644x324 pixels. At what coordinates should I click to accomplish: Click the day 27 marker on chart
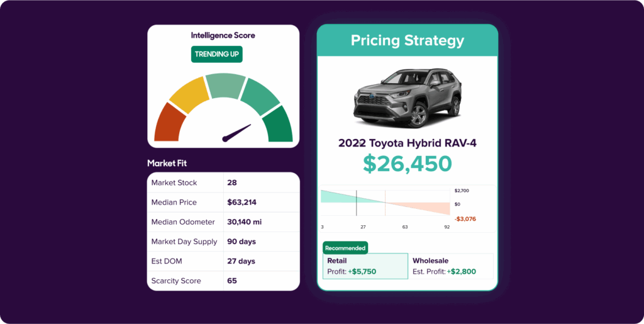click(357, 203)
